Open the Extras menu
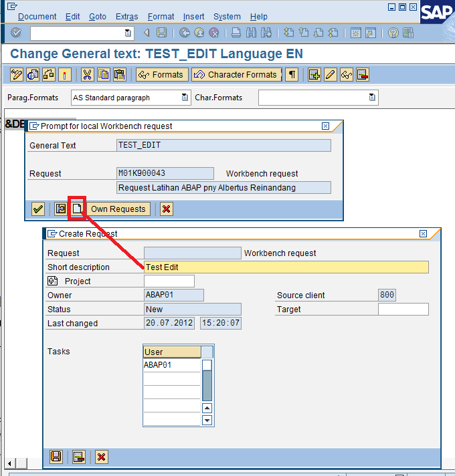 (x=126, y=17)
